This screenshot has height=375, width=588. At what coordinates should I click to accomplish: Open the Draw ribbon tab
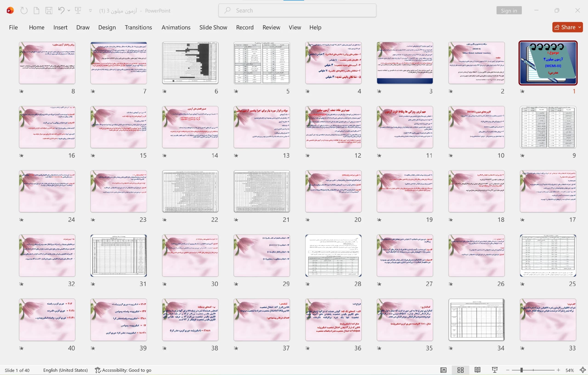click(x=83, y=27)
